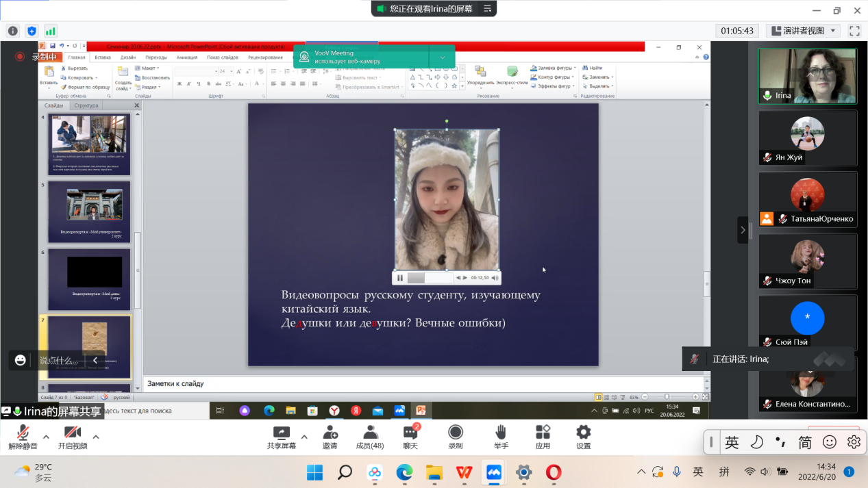Open meeting 设置 settings gear
Screen dimensions: 868x488
point(583,435)
